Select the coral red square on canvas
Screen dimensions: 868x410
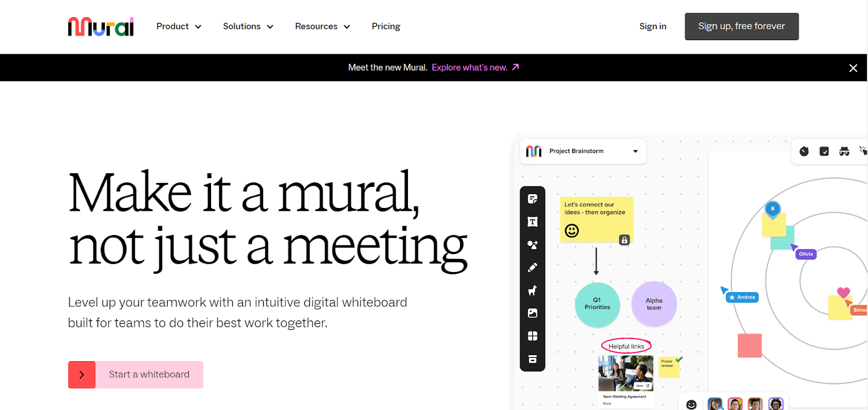pos(750,345)
